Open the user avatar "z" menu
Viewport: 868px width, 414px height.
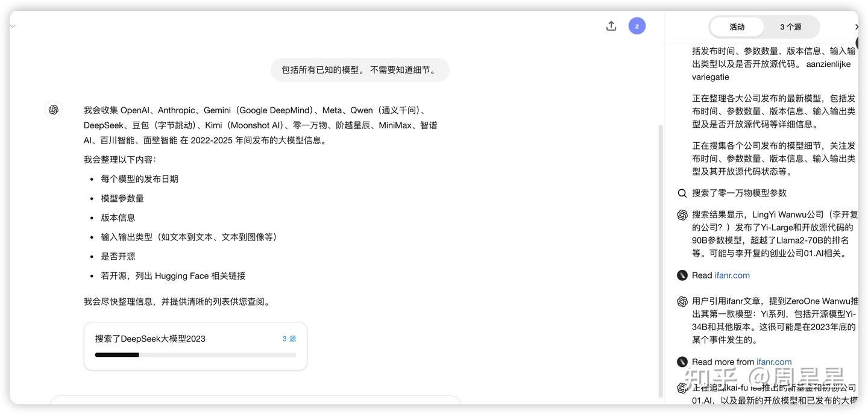pos(637,26)
